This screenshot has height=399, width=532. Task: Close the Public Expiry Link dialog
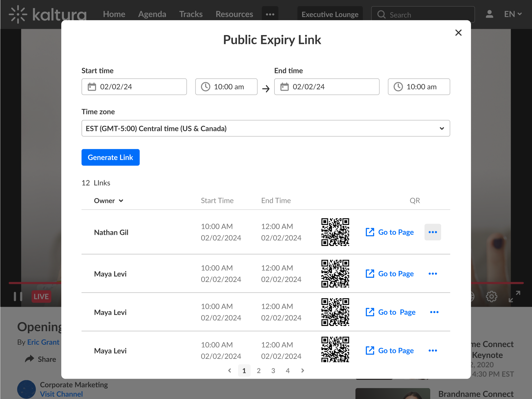[x=458, y=33]
